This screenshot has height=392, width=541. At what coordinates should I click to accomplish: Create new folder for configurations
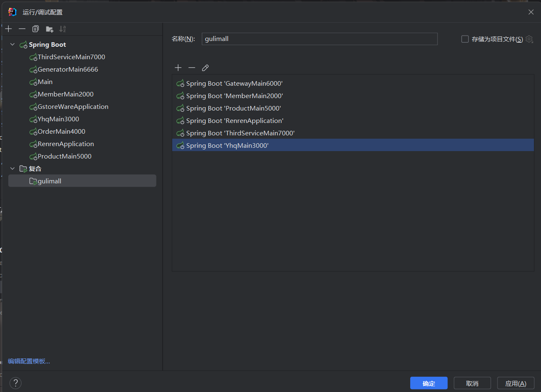(x=49, y=29)
